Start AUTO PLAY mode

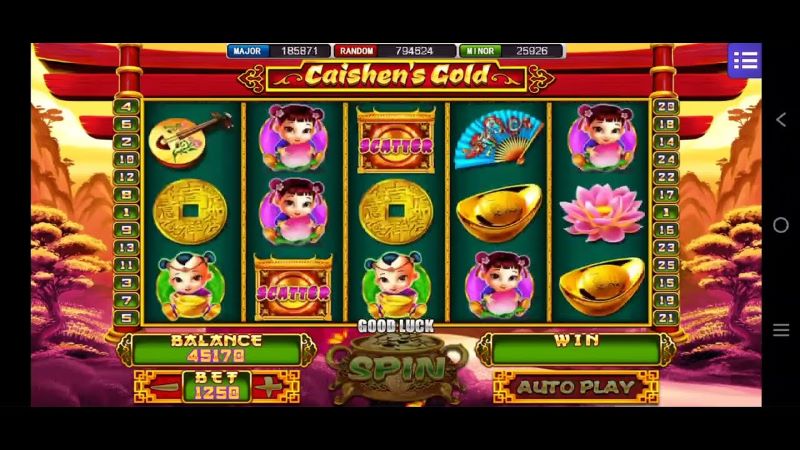pyautogui.click(x=576, y=387)
